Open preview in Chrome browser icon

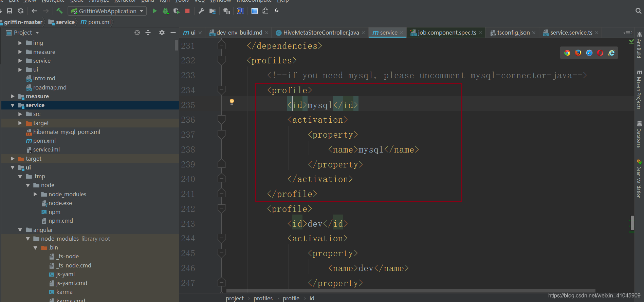pyautogui.click(x=567, y=53)
